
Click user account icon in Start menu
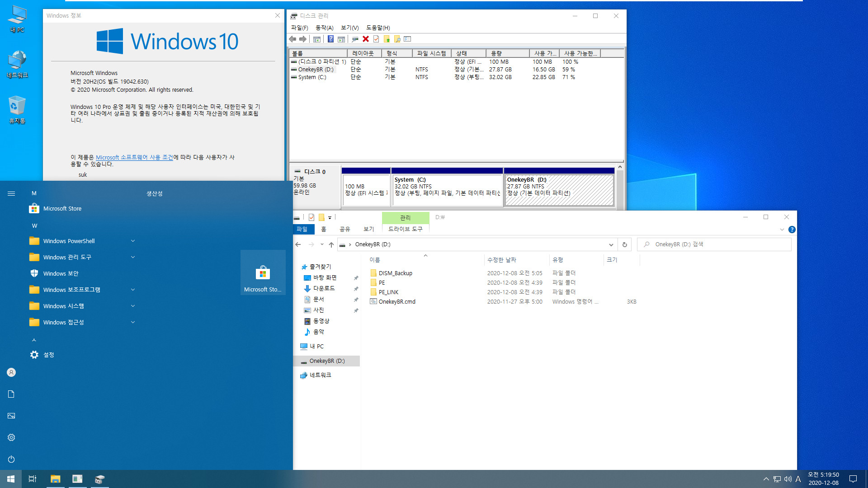tap(11, 372)
